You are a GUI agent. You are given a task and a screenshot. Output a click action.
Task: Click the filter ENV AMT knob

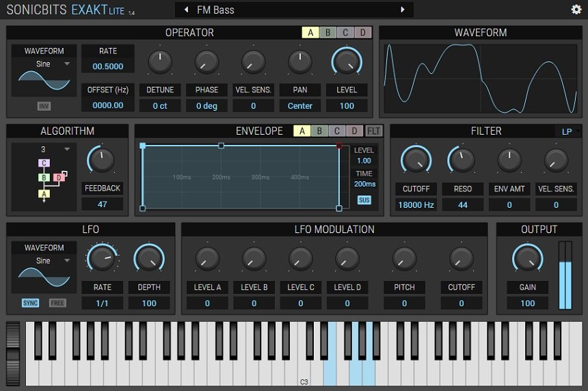pyautogui.click(x=509, y=161)
